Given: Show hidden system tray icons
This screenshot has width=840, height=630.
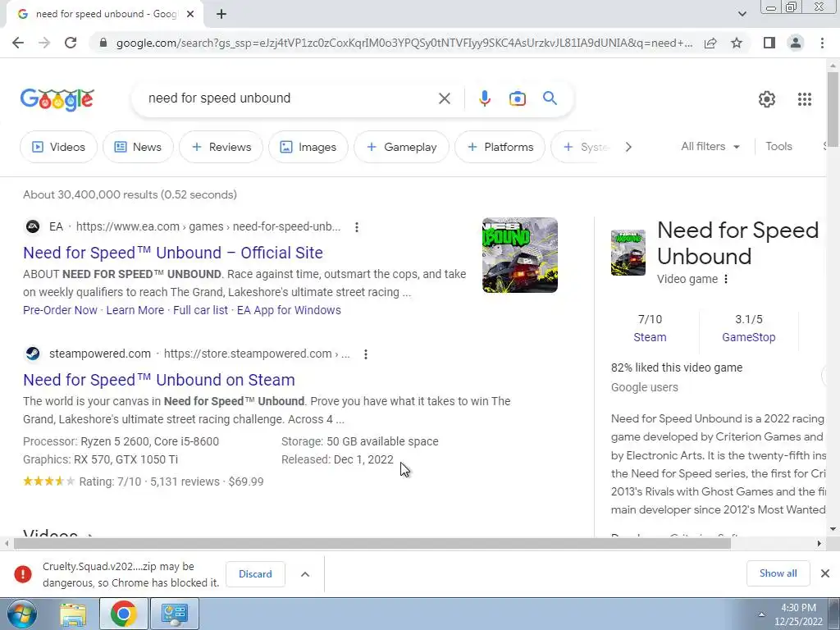Looking at the screenshot, I should [x=761, y=614].
